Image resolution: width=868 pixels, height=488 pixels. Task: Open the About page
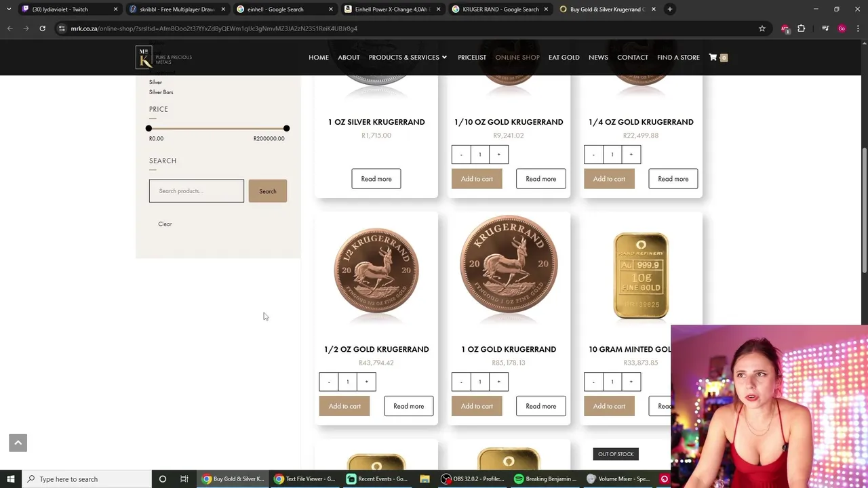(x=349, y=58)
